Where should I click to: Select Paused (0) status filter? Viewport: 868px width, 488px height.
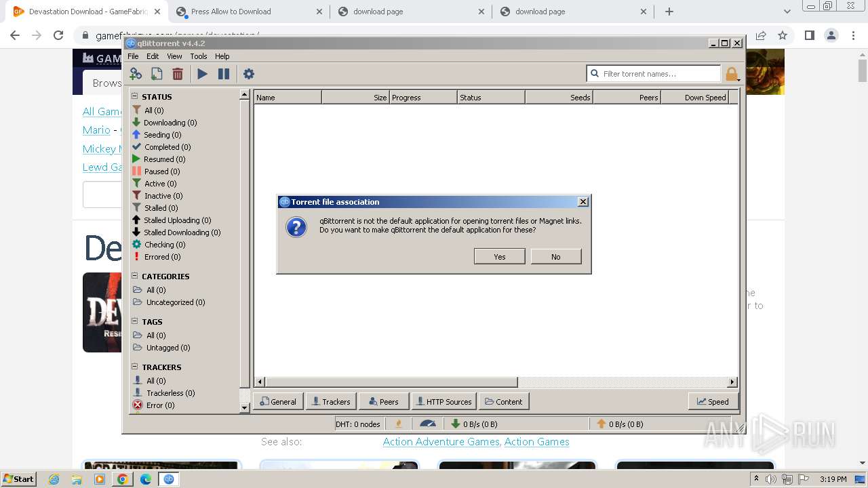click(162, 171)
